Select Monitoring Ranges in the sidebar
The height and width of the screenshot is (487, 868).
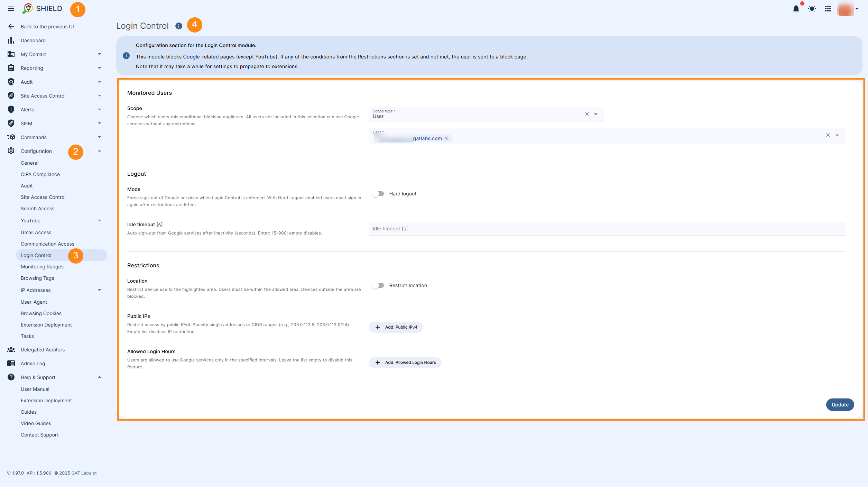click(42, 267)
